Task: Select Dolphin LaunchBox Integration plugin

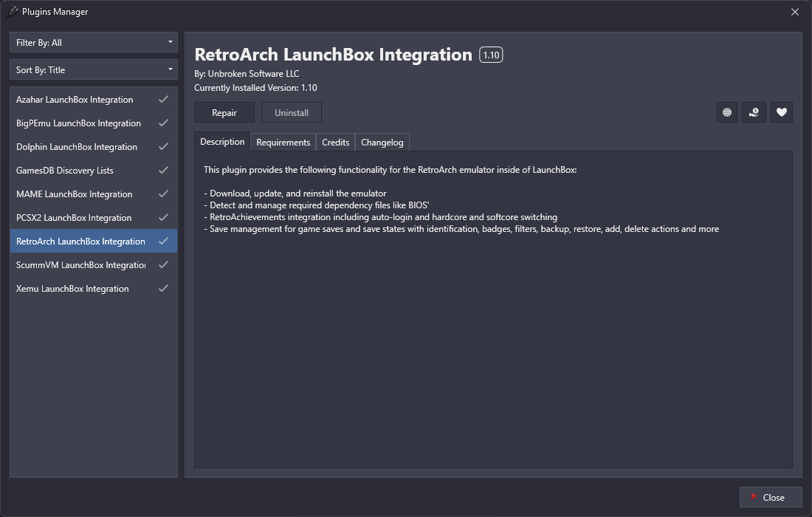Action: (x=94, y=146)
